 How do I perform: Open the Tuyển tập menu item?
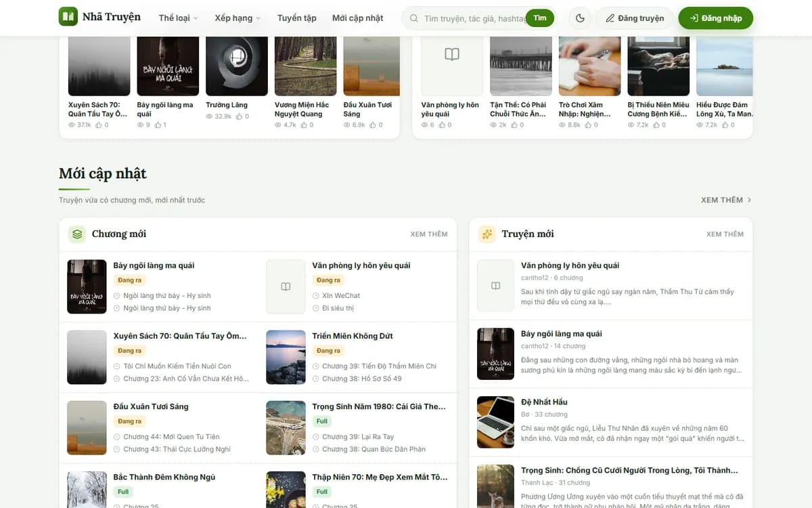pos(296,18)
